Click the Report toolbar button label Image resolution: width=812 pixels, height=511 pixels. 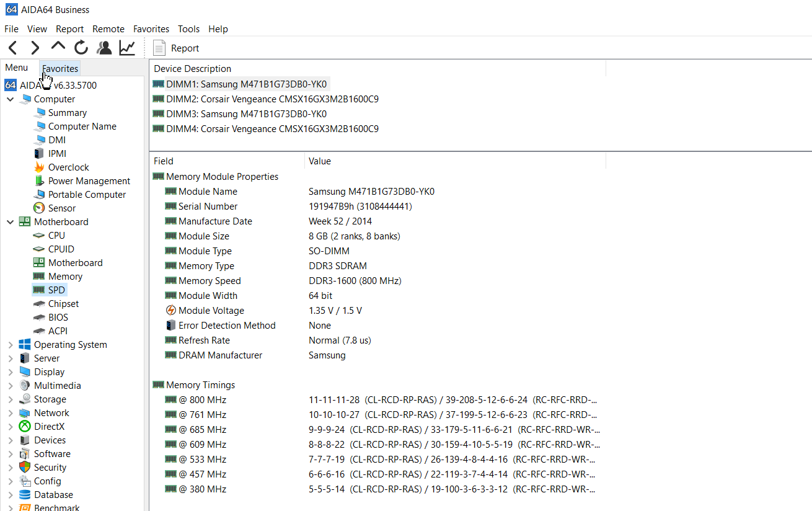point(185,48)
